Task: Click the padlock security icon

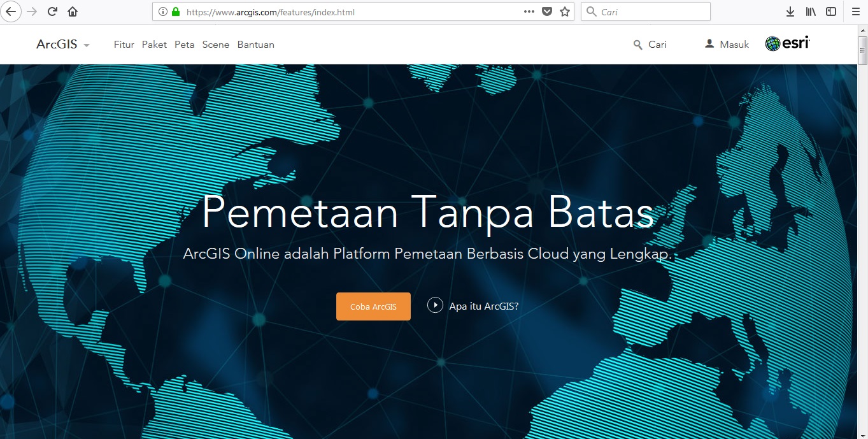Action: tap(175, 11)
